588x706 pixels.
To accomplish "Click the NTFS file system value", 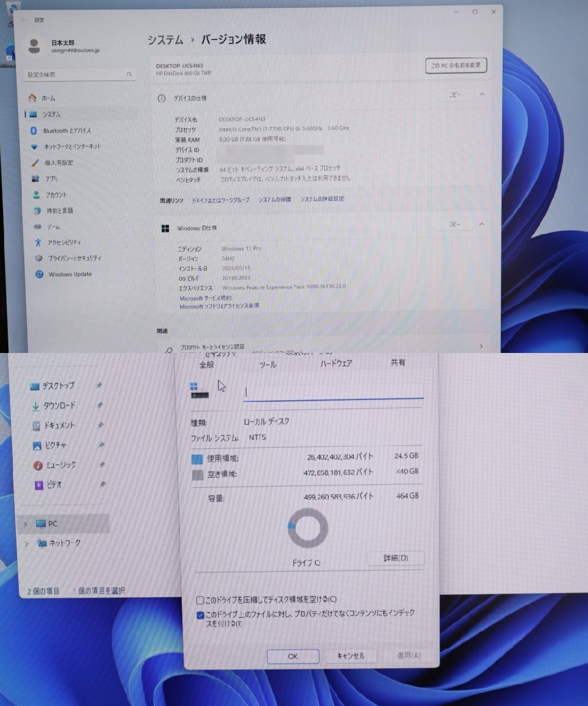I will tap(257, 438).
